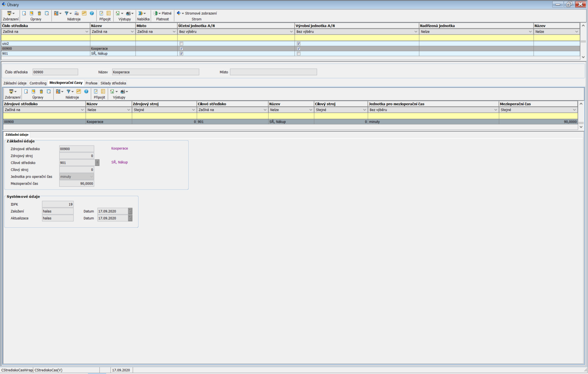The width and height of the screenshot is (588, 374).
Task: Open the Sklady střediska tab
Action: coord(113,83)
